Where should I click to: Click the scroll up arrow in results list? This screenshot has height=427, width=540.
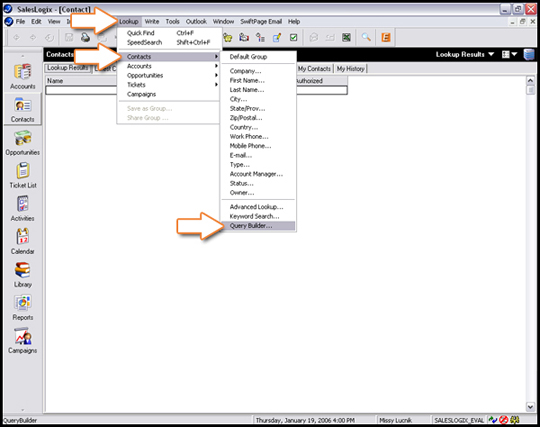point(530,81)
